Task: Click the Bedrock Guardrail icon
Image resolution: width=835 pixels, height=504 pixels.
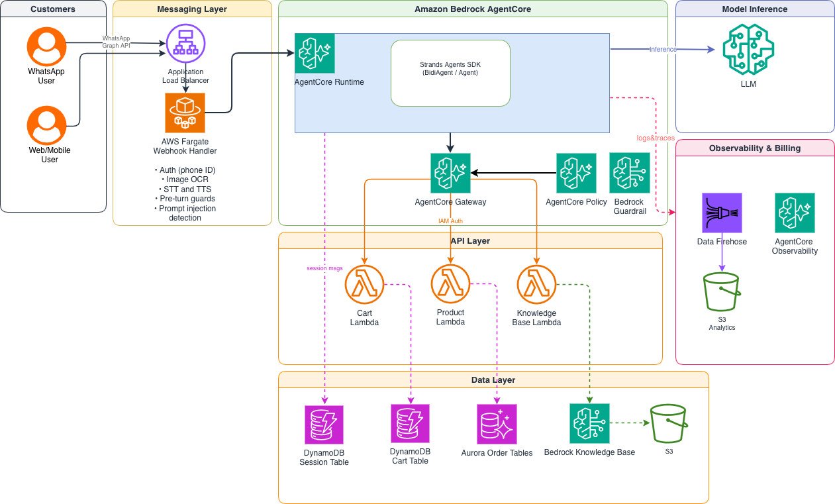Action: click(x=629, y=173)
